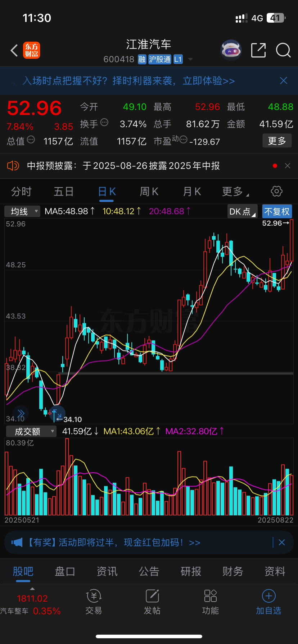Open search with the magnifier icon
This screenshot has width=298, height=644.
click(283, 50)
